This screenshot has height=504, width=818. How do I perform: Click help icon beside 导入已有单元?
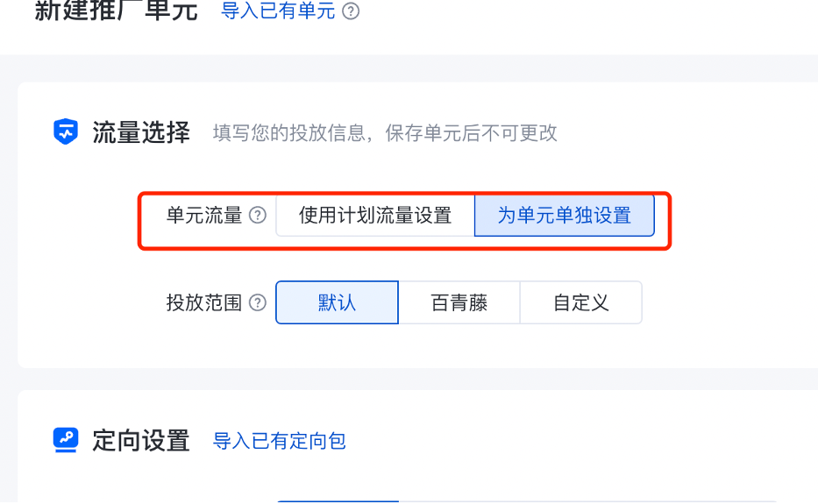tap(351, 11)
